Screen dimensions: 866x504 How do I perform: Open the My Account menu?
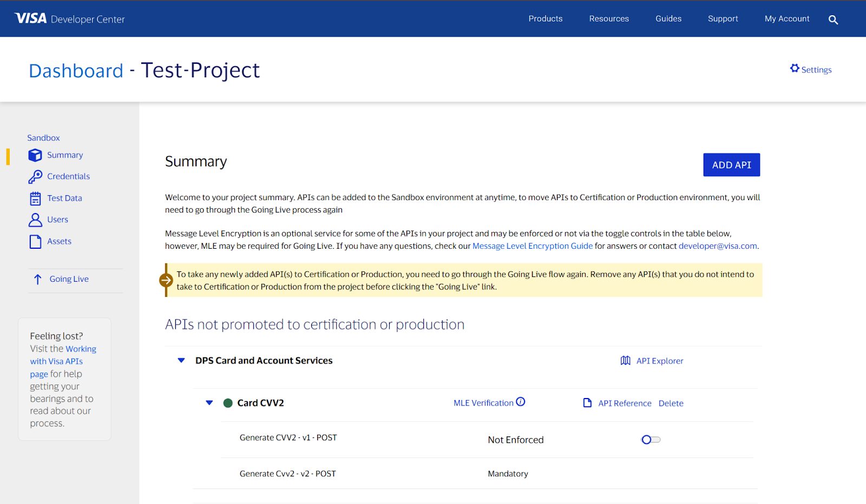pyautogui.click(x=787, y=18)
